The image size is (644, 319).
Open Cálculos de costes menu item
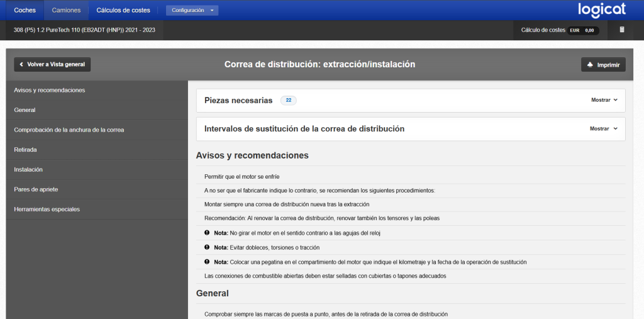click(123, 10)
